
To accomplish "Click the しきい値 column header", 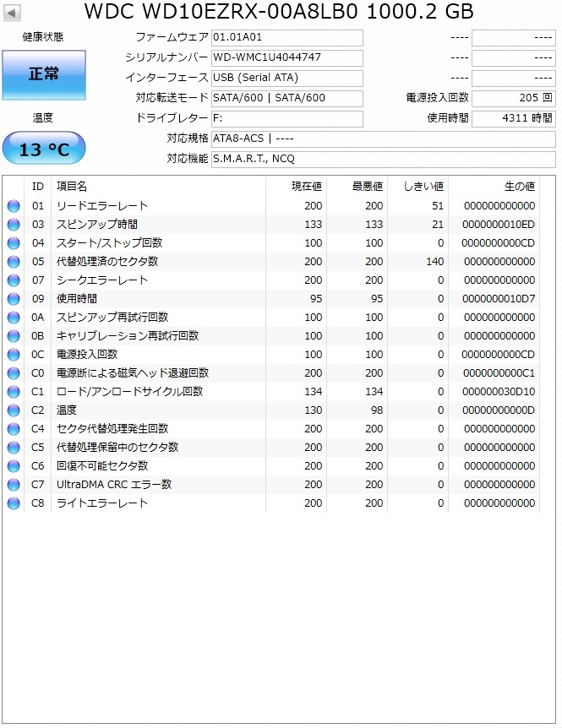I will tap(423, 186).
